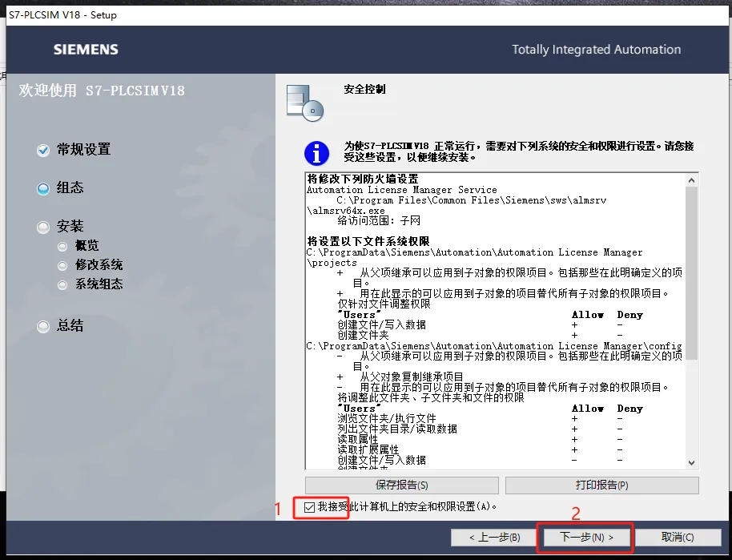The height and width of the screenshot is (560, 732).
Task: Click the blue information icon
Action: [x=316, y=153]
